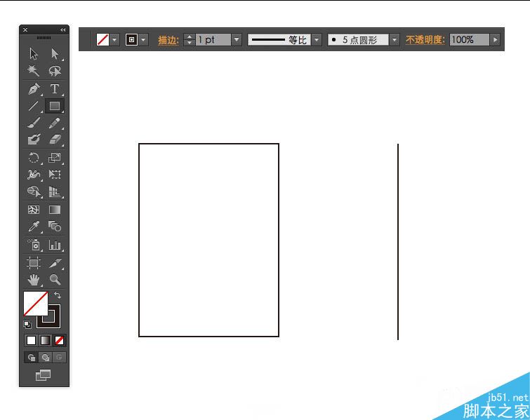The height and width of the screenshot is (420, 530).
Task: Swap fill and stroke colors
Action: point(58,295)
